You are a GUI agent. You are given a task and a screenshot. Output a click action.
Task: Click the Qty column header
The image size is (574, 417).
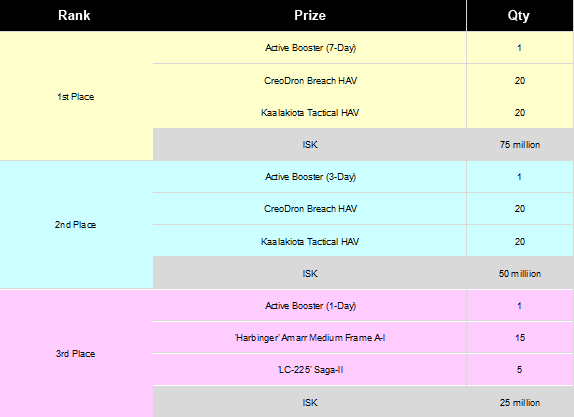tap(520, 15)
